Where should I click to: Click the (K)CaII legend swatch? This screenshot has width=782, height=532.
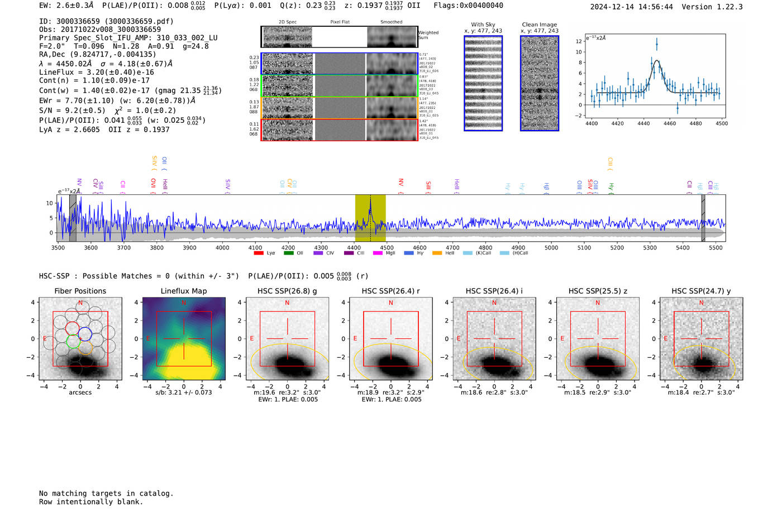pos(468,253)
